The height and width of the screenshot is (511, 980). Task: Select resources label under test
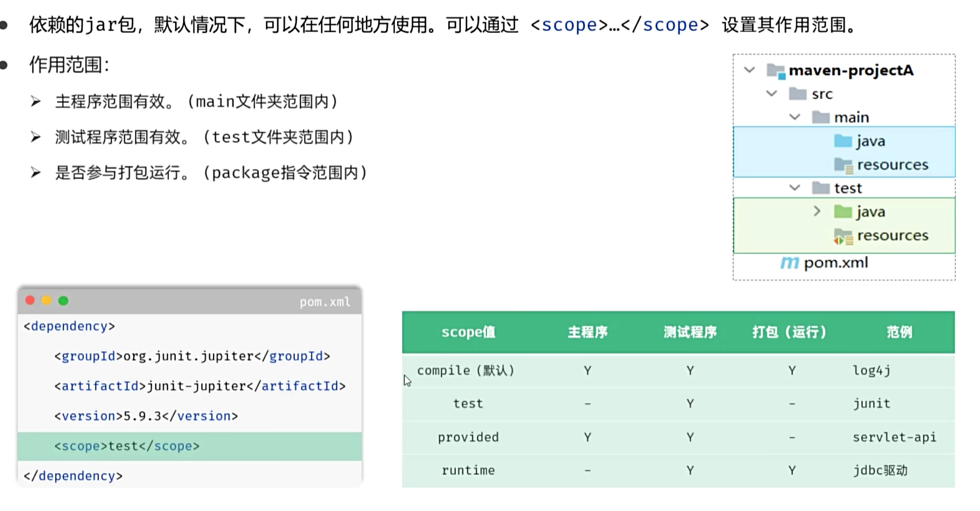[x=892, y=235]
